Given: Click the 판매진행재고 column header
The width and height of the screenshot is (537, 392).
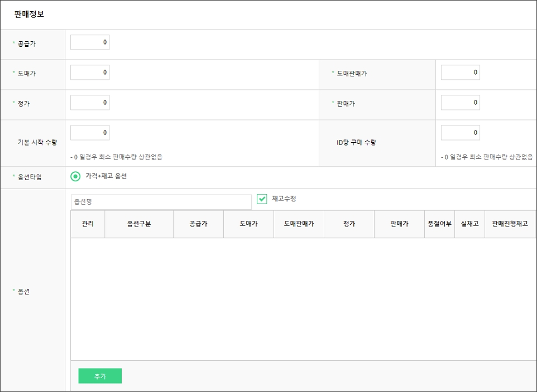Looking at the screenshot, I should click(x=510, y=224).
